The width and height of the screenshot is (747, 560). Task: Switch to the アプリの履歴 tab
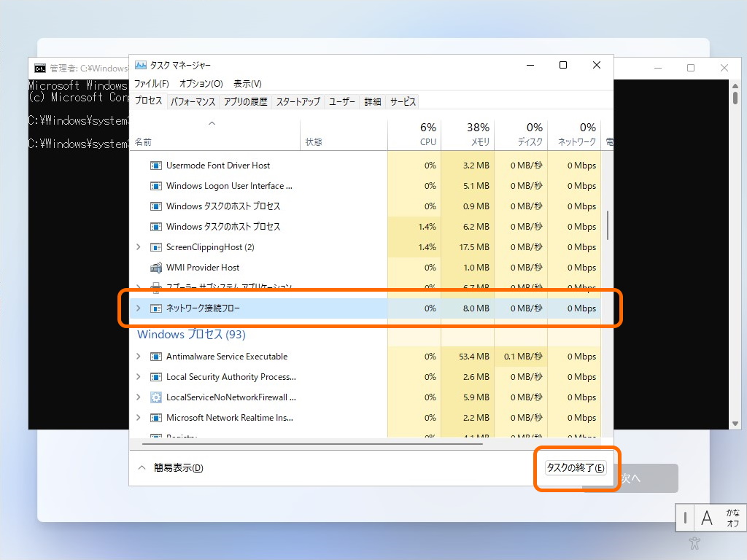click(246, 102)
